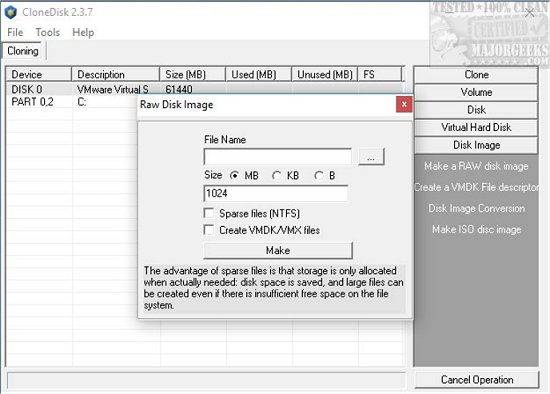Viewport: 550px width, 394px height.
Task: Click the File Name input field
Action: [277, 156]
